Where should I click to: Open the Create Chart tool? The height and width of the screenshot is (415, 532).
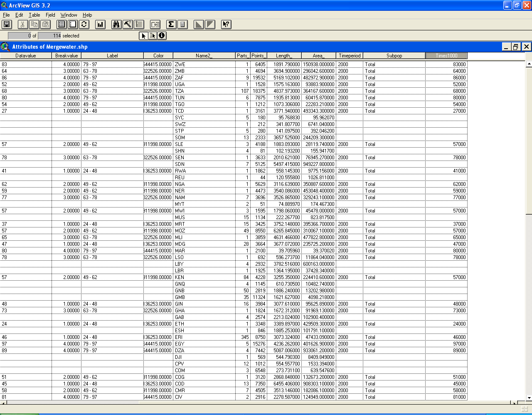click(x=100, y=25)
